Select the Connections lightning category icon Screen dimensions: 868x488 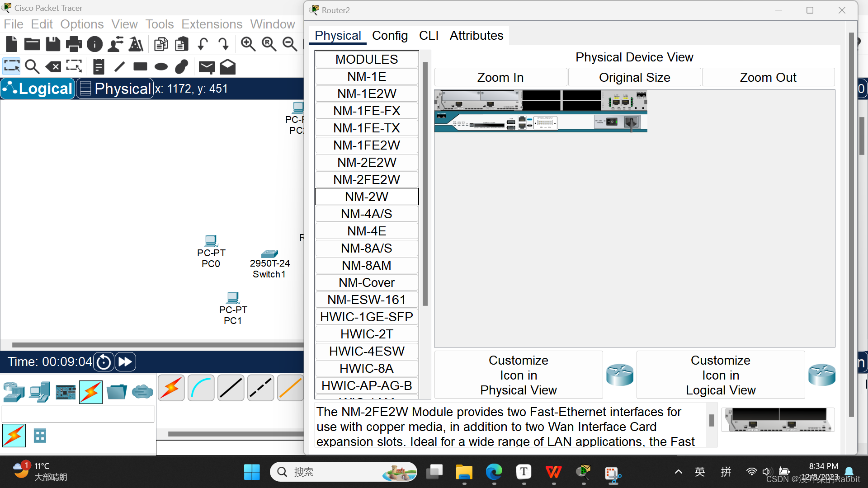pos(90,391)
